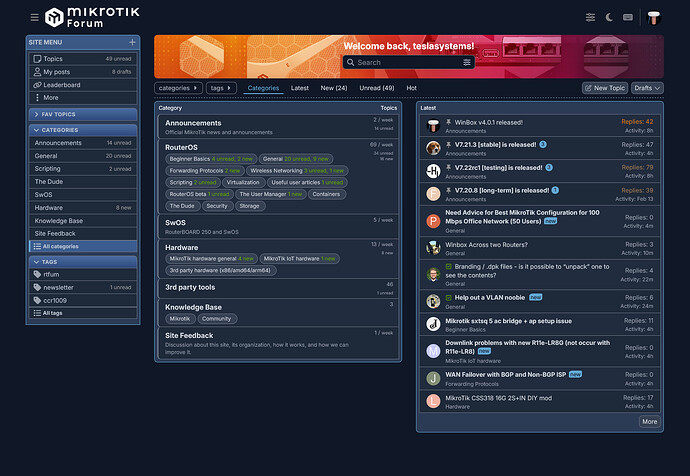
Task: Switch to the Categories tab
Action: (263, 88)
